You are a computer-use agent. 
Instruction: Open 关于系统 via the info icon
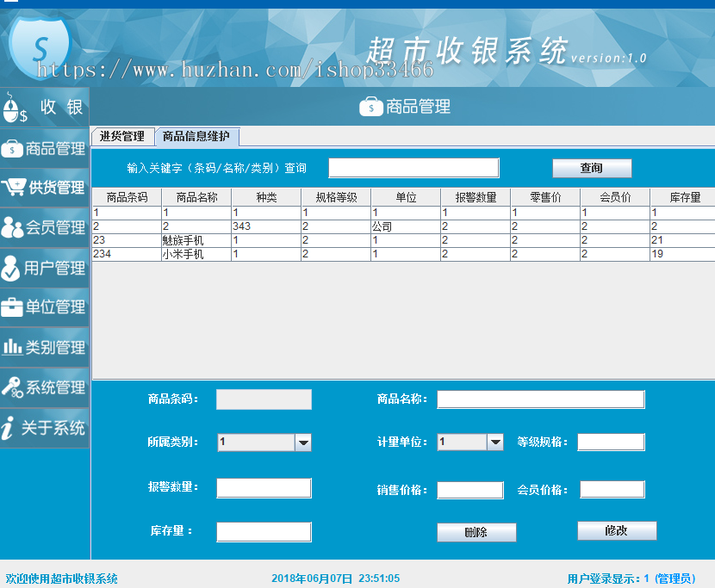click(8, 428)
